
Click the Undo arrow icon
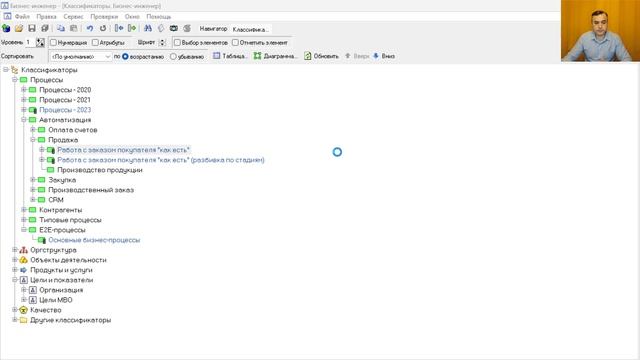90,29
